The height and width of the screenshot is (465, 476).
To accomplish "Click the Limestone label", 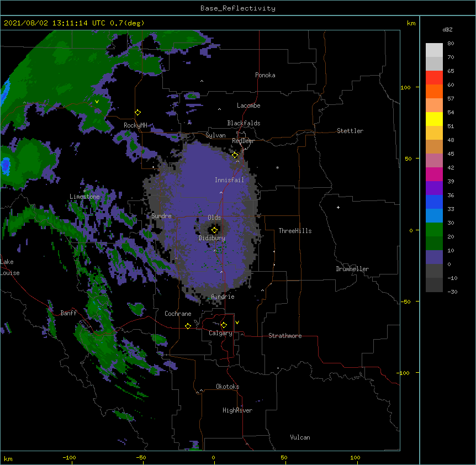I will 84,197.
